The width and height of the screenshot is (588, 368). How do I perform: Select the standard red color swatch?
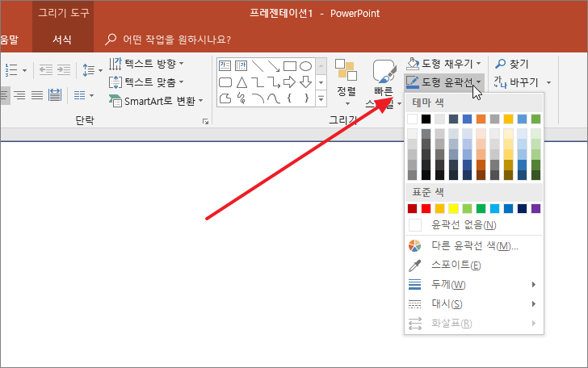tap(426, 208)
